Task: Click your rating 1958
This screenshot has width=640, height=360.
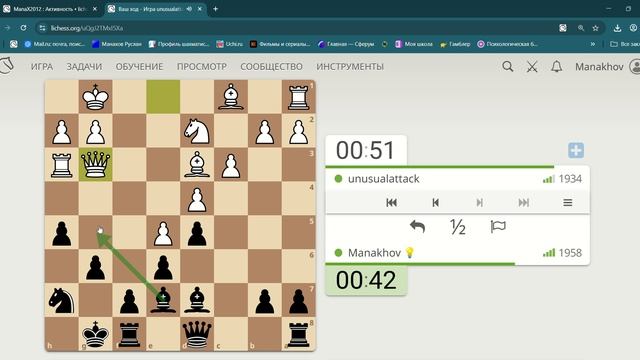Action: coord(570,253)
